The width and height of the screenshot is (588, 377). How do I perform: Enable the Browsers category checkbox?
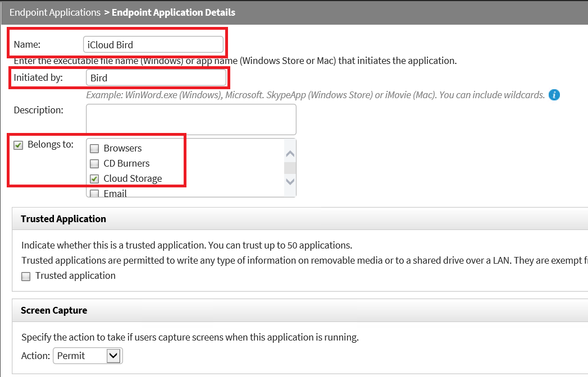tap(94, 148)
